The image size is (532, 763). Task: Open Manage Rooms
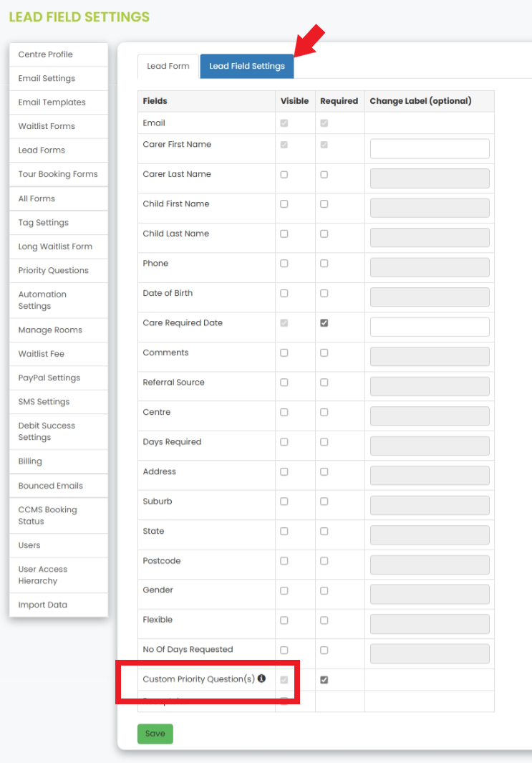click(58, 330)
